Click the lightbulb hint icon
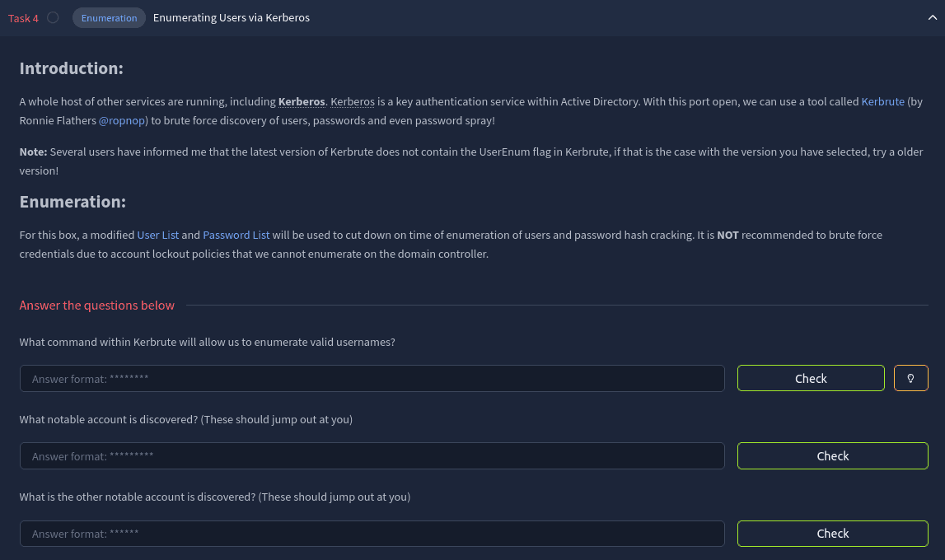The image size is (945, 560). click(910, 378)
